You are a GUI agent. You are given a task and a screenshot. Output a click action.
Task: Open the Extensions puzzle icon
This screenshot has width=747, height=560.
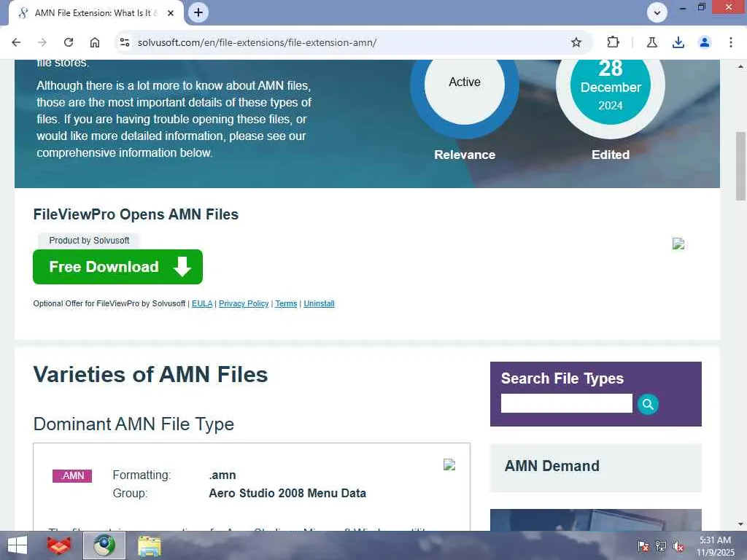pyautogui.click(x=613, y=42)
